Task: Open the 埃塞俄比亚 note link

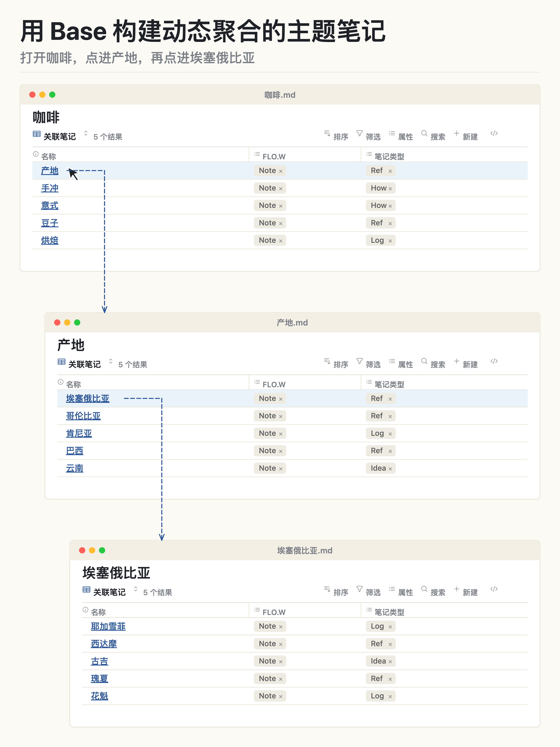Action: click(88, 398)
